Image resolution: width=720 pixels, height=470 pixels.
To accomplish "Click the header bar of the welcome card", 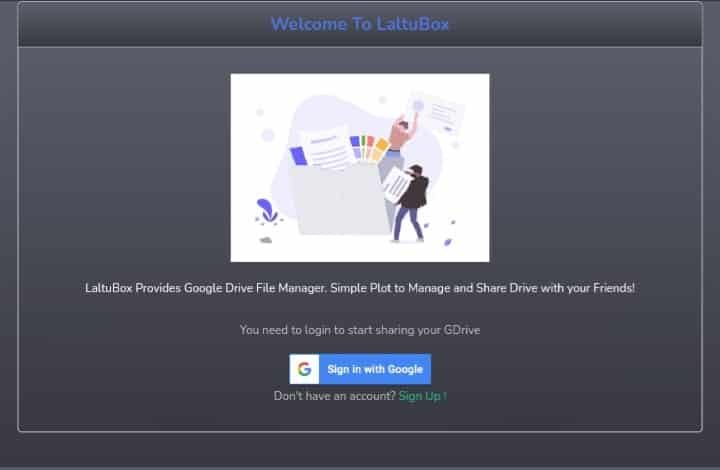I will [x=360, y=24].
